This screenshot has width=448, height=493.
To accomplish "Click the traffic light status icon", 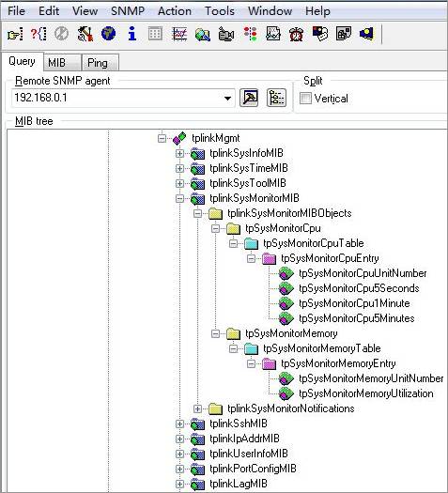I will (250, 34).
